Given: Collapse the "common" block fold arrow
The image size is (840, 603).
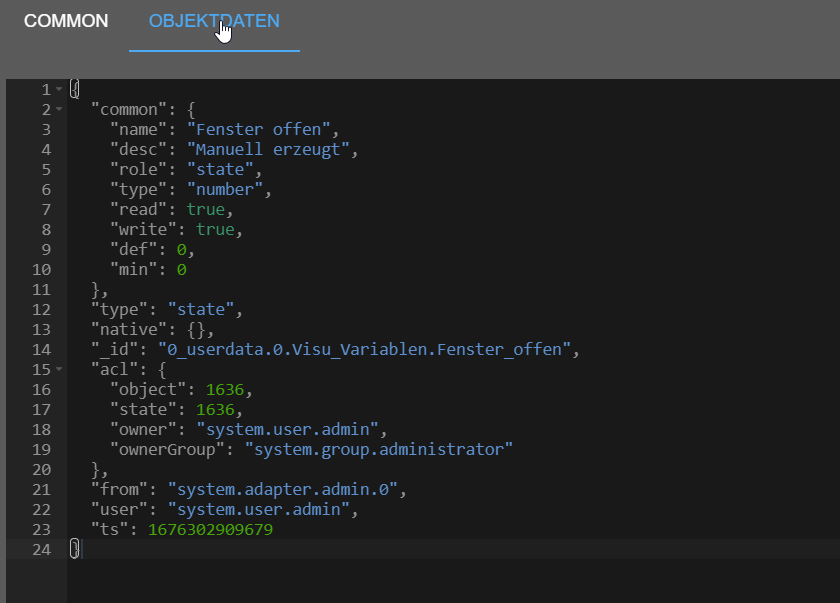Looking at the screenshot, I should tap(59, 109).
